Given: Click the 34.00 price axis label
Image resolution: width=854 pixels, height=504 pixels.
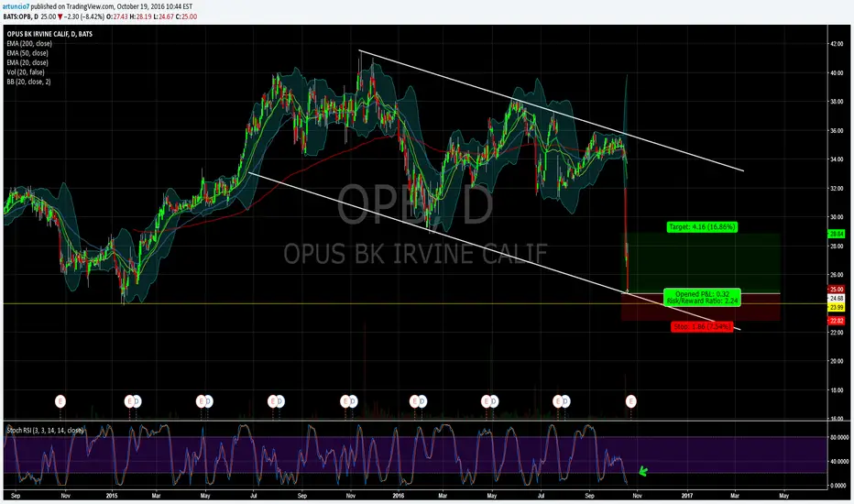Looking at the screenshot, I should pyautogui.click(x=837, y=159).
